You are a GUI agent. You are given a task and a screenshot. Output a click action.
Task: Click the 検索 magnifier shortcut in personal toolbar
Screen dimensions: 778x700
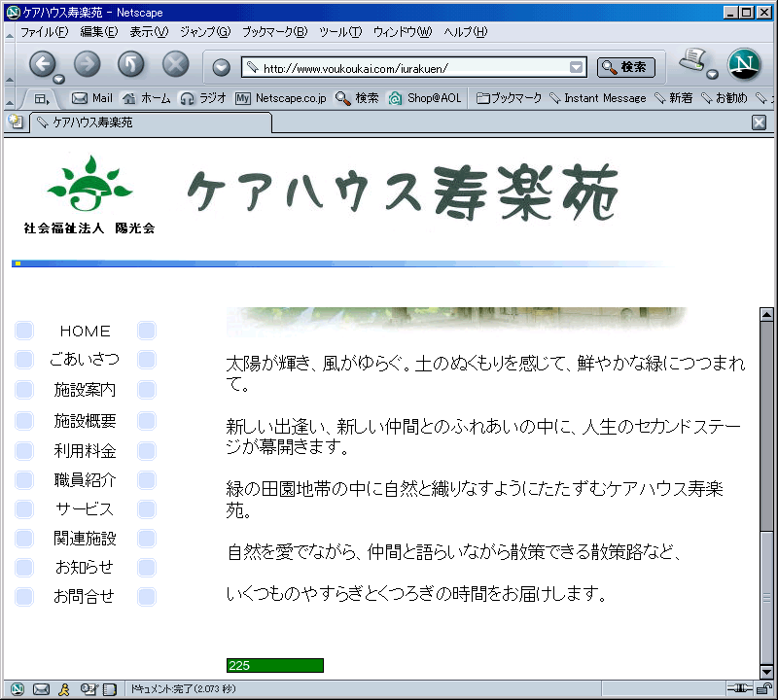coord(357,98)
